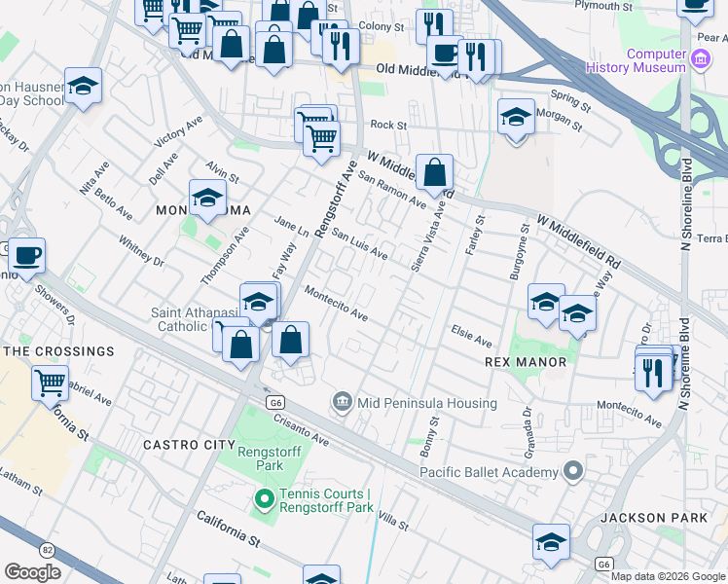Click the Sierra Vista Ave street label

pos(428,237)
